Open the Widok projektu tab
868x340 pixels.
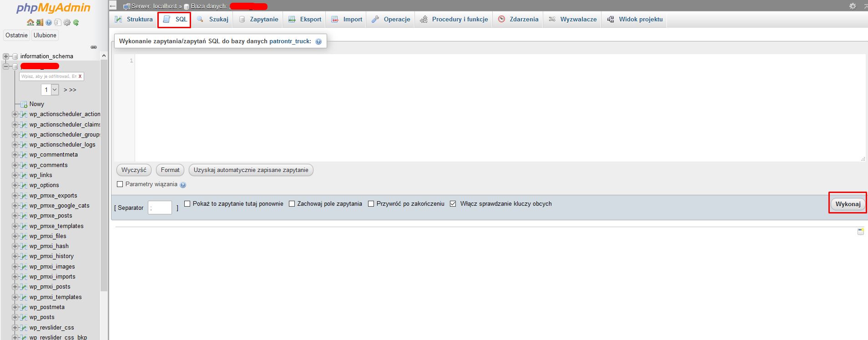click(x=635, y=19)
